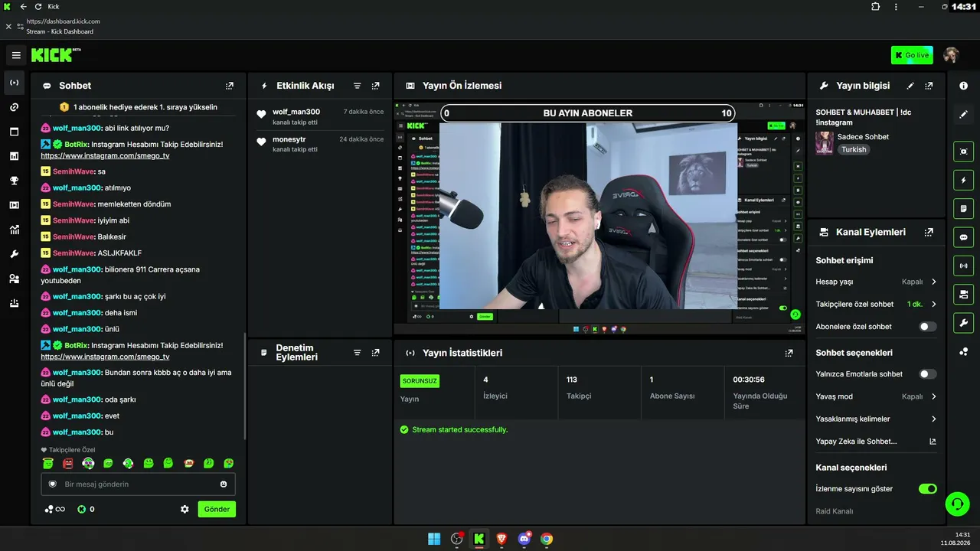Screen dimensions: 980x551
Task: Click wolf_man300 in activity feed
Action: point(296,112)
